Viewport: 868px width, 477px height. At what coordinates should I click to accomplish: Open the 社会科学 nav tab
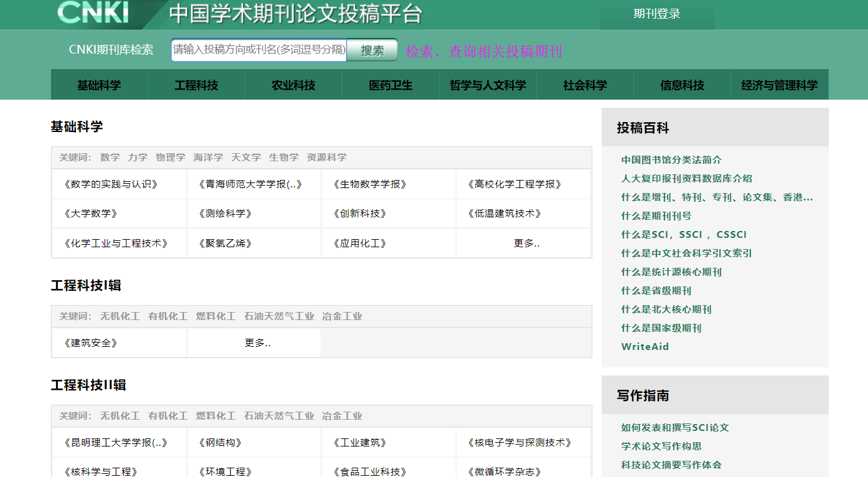585,85
